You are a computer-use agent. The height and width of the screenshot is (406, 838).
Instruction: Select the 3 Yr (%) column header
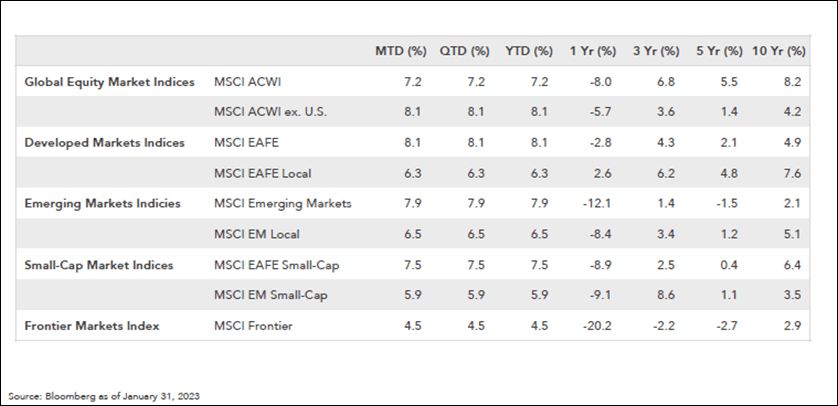coord(656,51)
